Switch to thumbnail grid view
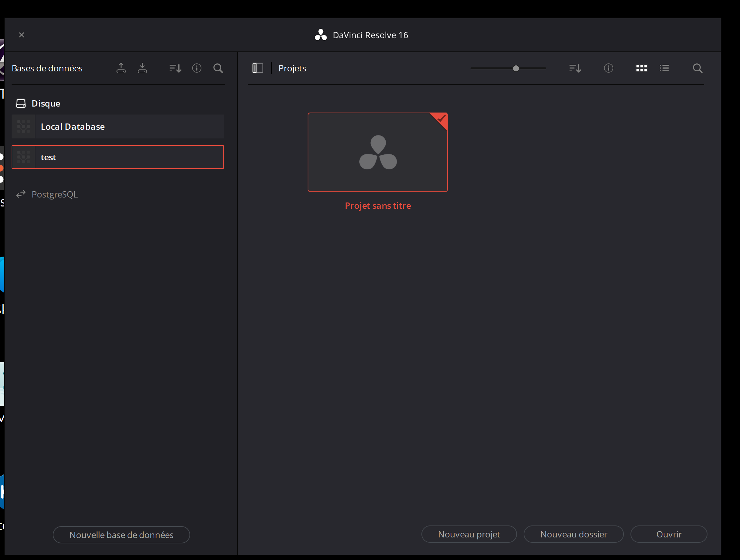The image size is (740, 560). tap(642, 68)
